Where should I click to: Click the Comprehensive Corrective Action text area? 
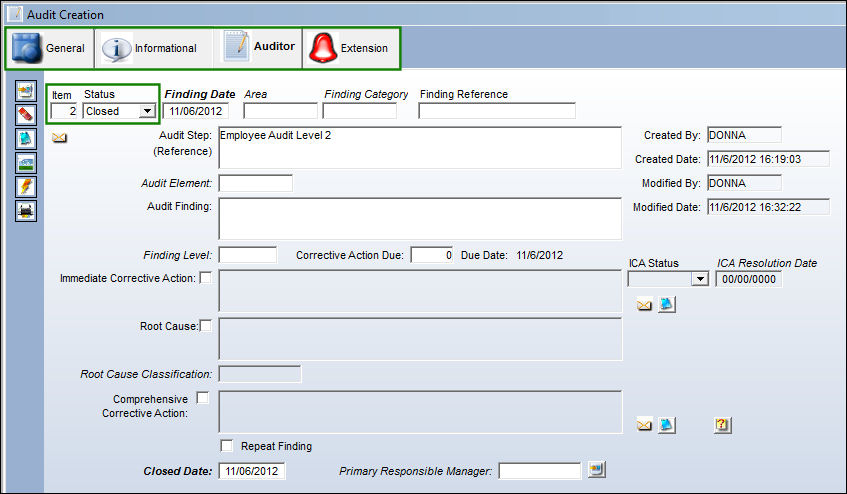tap(420, 412)
